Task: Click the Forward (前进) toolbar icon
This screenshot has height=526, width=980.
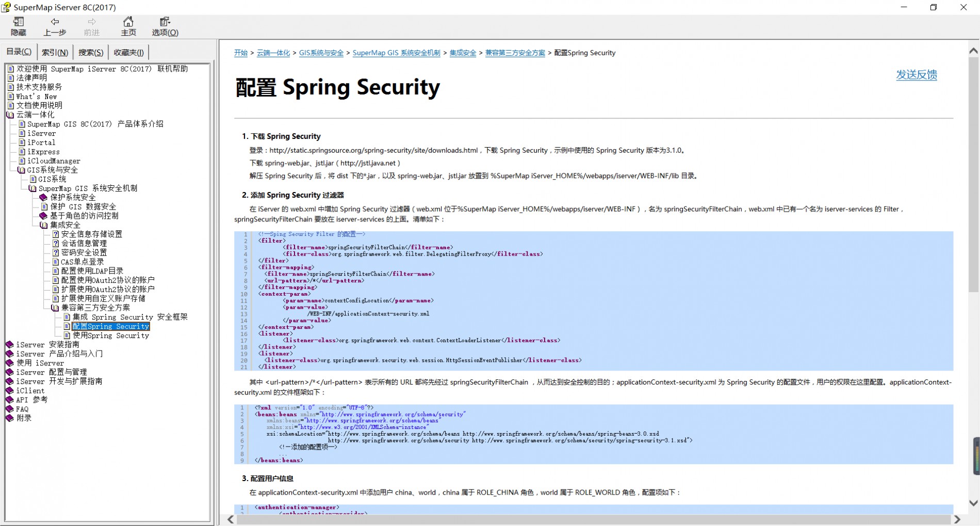Action: (x=92, y=26)
